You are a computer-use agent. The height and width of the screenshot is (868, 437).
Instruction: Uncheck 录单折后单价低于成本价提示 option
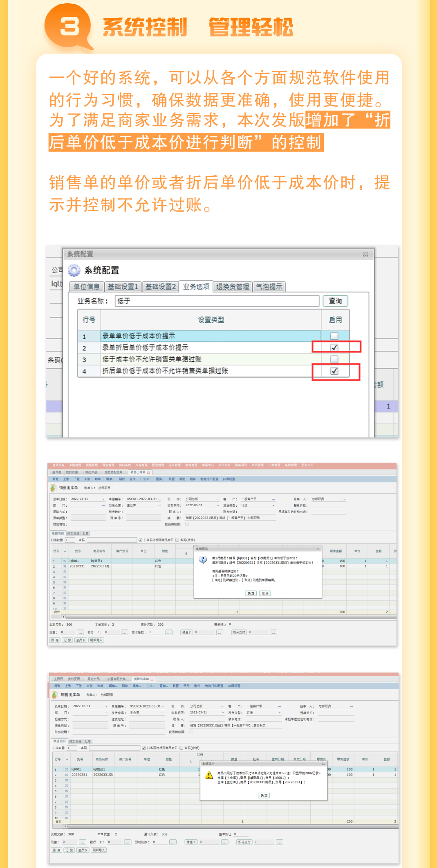point(334,347)
